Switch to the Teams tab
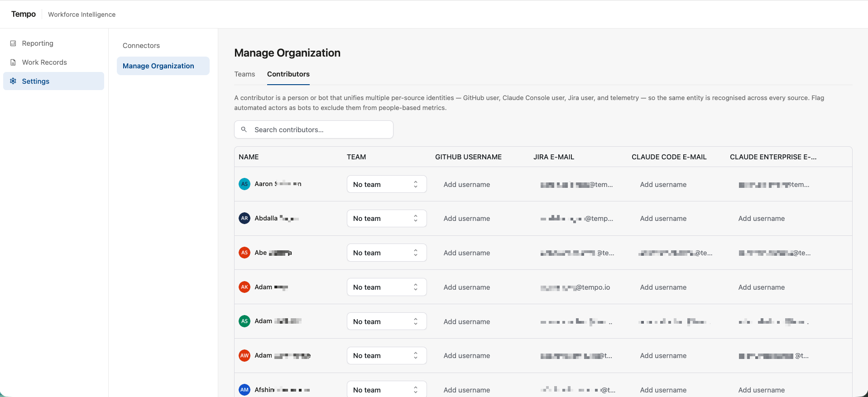The image size is (868, 397). [x=245, y=74]
